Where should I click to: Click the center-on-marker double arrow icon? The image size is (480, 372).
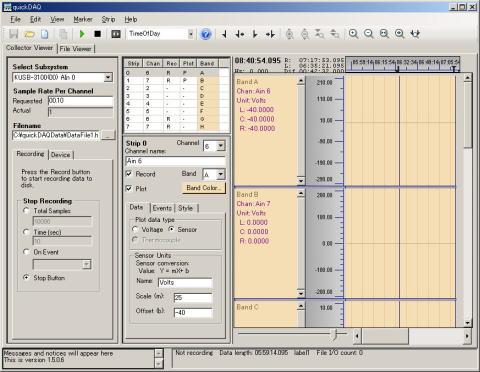(x=240, y=34)
